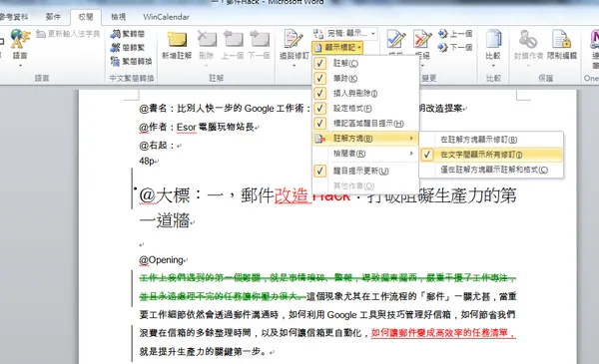Go to next change with 下一個 arrow
Viewport: 599px width, 364px height.
[456, 47]
